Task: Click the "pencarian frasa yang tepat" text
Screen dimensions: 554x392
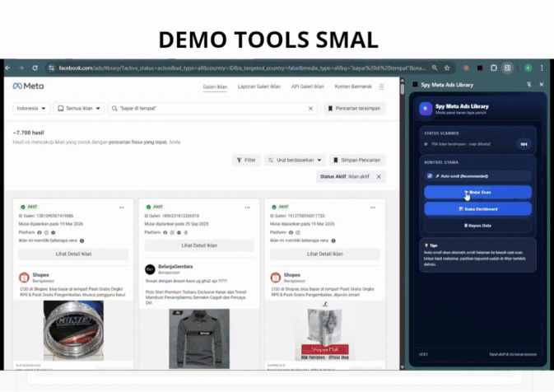Action: [x=137, y=142]
